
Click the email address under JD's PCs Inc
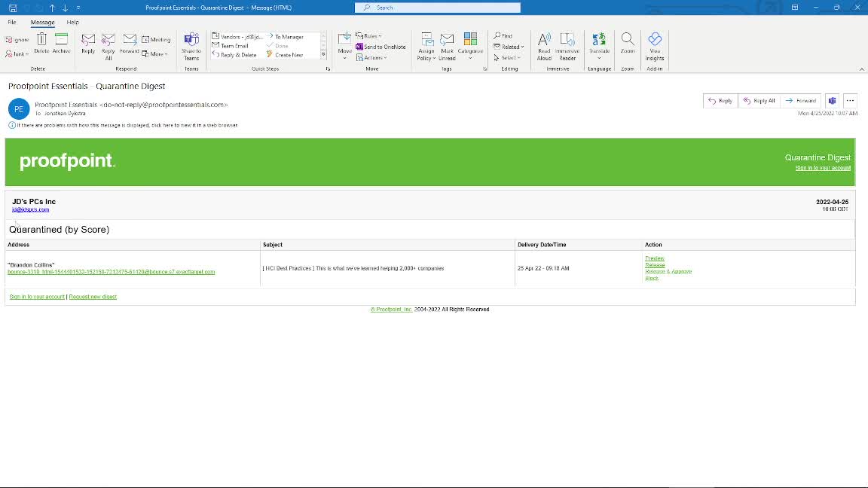30,209
